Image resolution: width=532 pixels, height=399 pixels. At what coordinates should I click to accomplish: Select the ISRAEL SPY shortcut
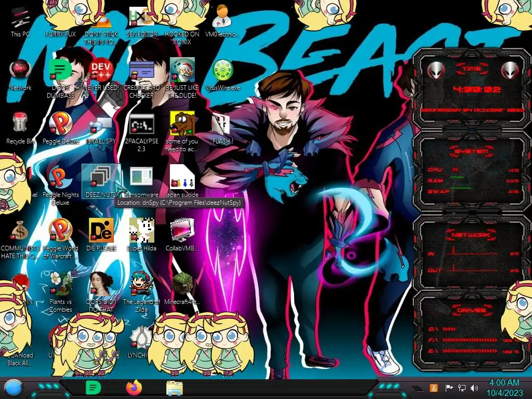[x=101, y=128]
